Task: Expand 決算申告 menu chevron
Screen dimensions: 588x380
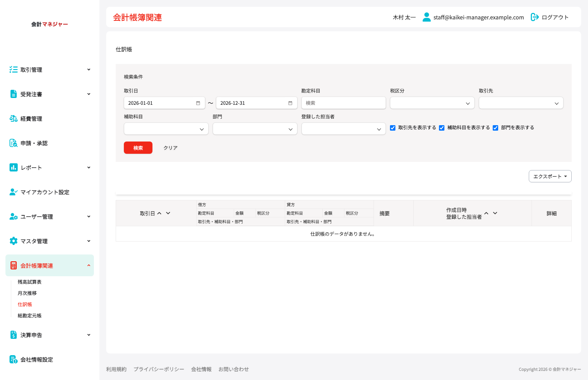Action: [x=89, y=335]
